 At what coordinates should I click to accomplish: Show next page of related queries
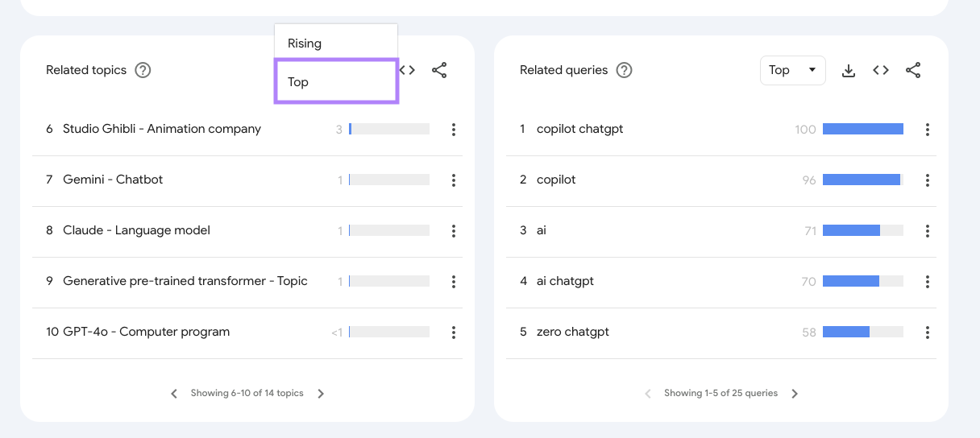[795, 394]
